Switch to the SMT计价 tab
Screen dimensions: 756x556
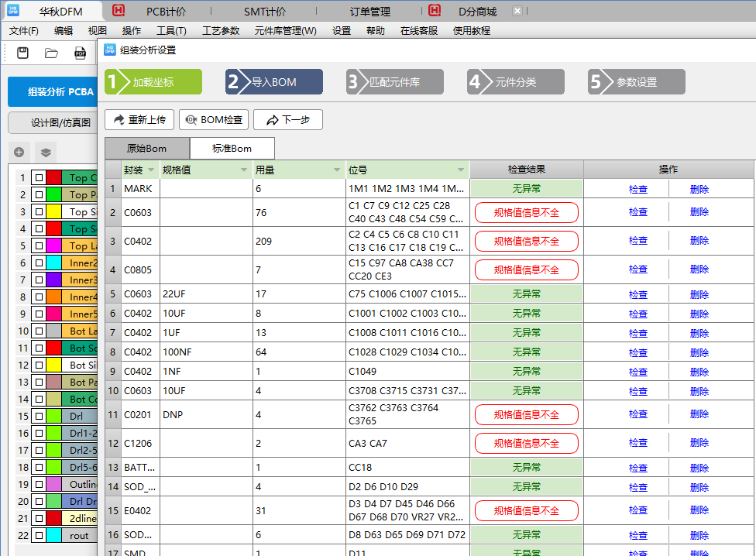(x=265, y=12)
